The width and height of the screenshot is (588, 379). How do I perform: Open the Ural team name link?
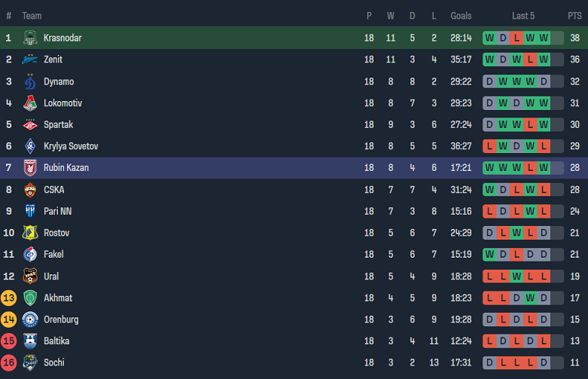click(51, 277)
